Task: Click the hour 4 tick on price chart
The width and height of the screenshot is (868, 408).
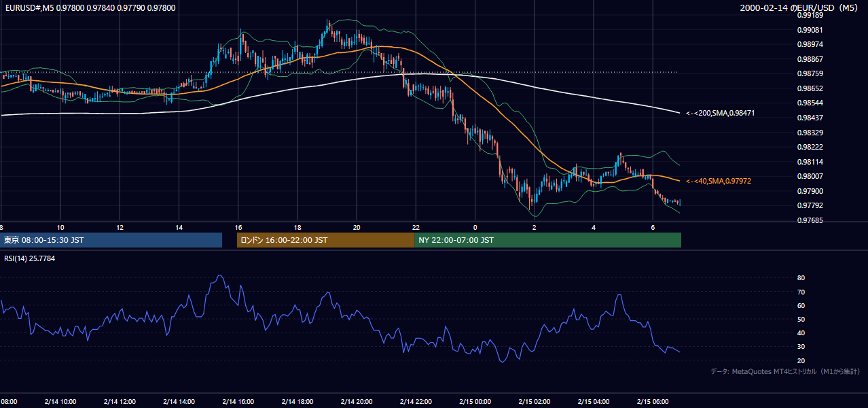Action: tap(593, 227)
